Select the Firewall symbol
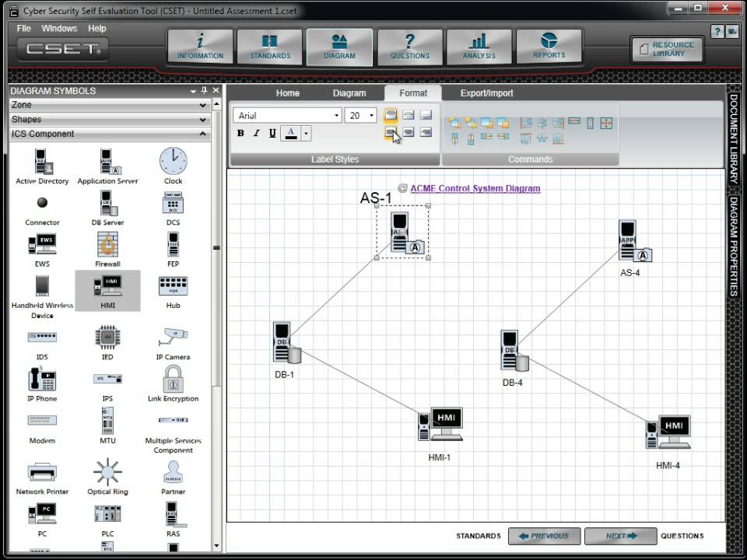 (x=107, y=250)
